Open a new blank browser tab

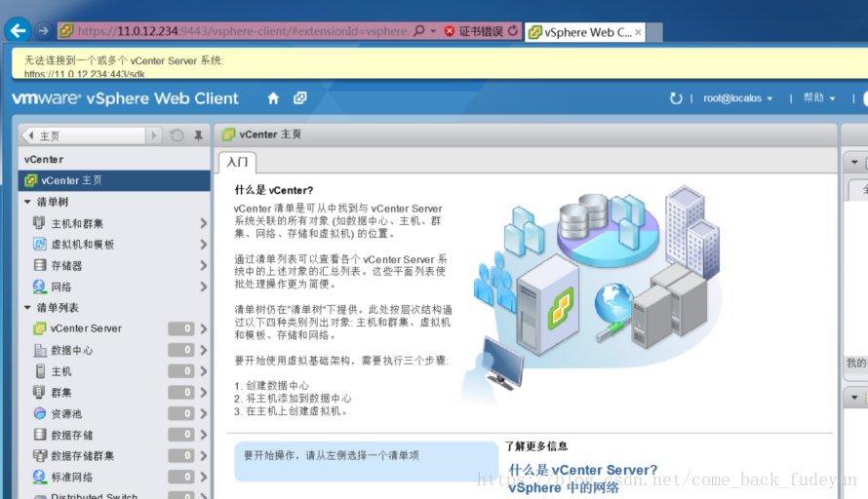click(x=654, y=32)
